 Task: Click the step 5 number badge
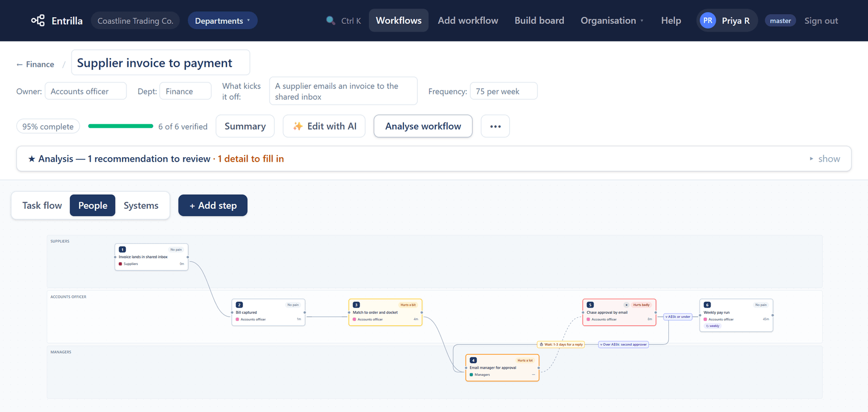tap(590, 305)
